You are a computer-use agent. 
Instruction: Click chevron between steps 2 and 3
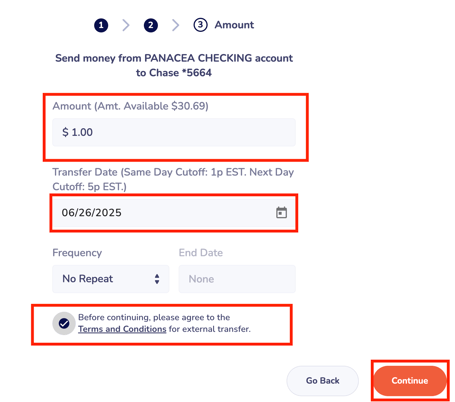pos(175,25)
